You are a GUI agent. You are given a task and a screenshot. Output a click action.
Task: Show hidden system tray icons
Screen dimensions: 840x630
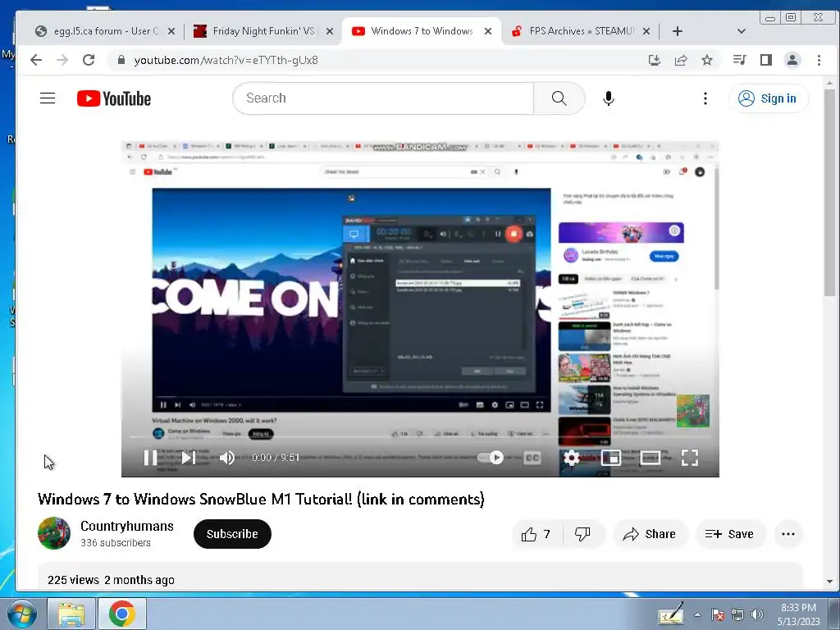pos(697,614)
